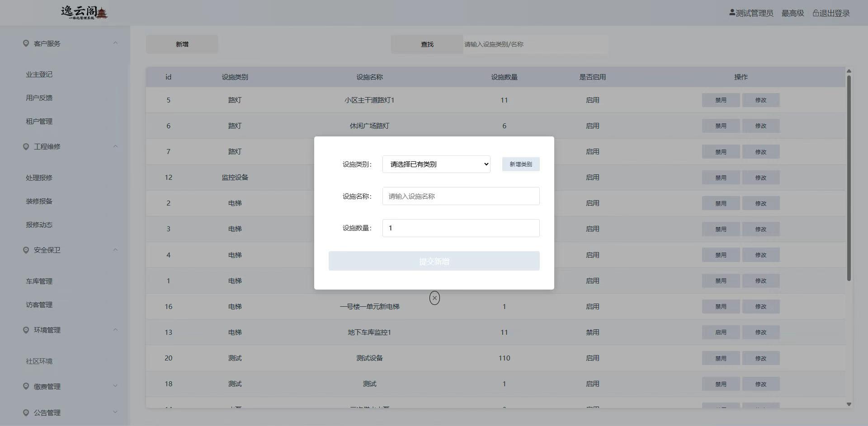Viewport: 868px width, 426px height.
Task: Disable facility 5 小区主干道路灯1
Action: (721, 100)
